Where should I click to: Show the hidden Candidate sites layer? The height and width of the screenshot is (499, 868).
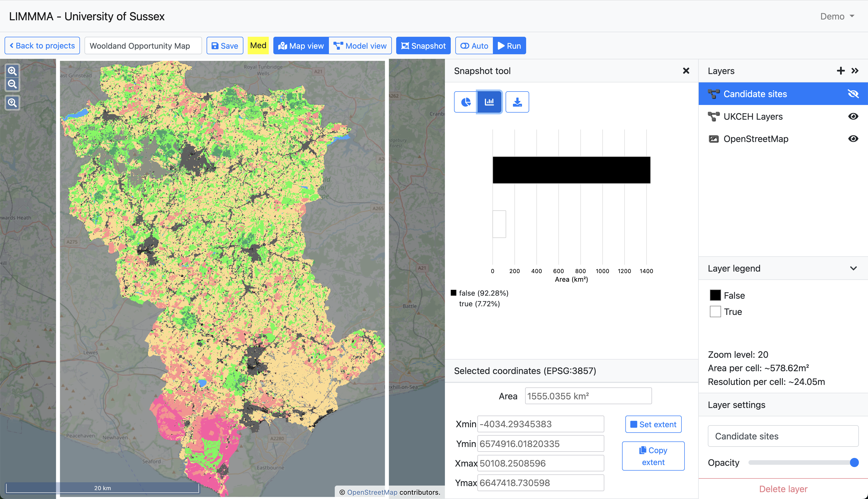853,94
